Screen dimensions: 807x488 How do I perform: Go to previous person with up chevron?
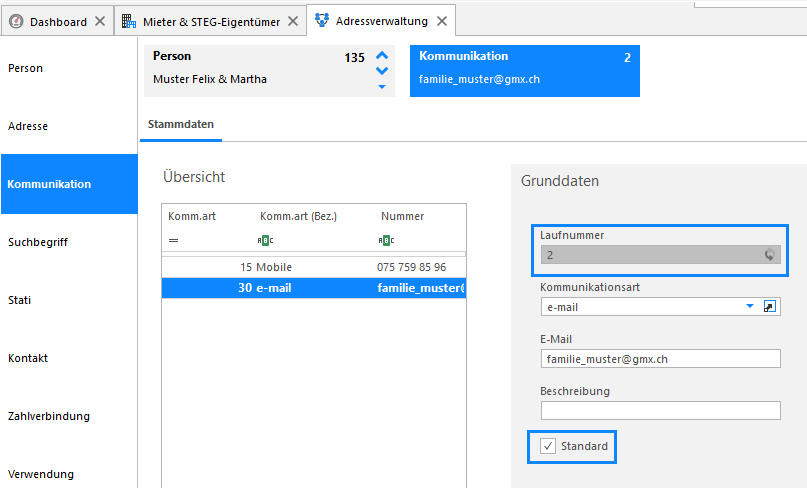click(x=382, y=56)
